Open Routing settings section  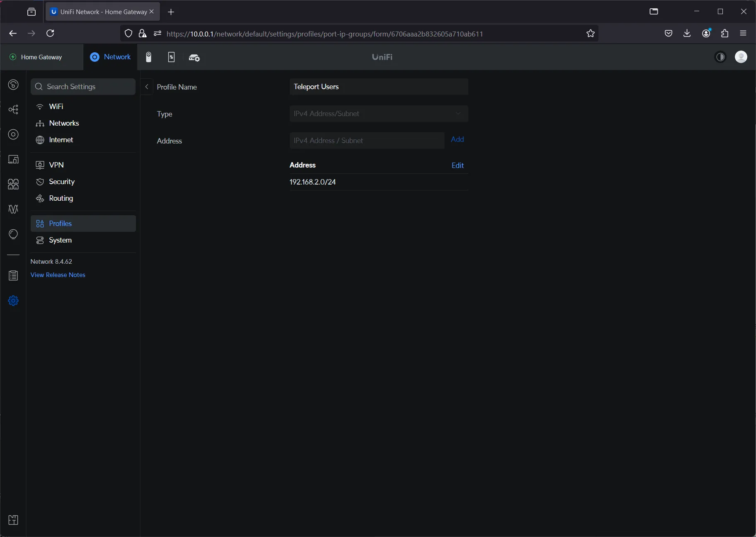(83, 198)
